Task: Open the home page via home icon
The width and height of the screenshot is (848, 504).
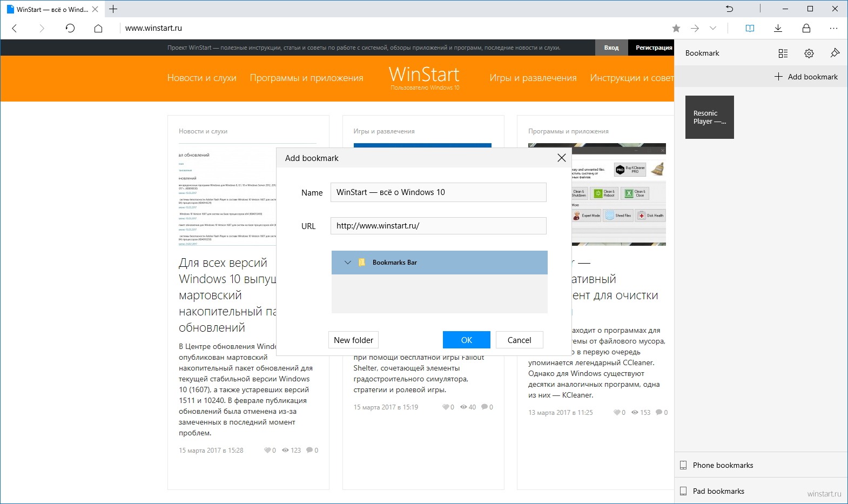Action: 98,28
